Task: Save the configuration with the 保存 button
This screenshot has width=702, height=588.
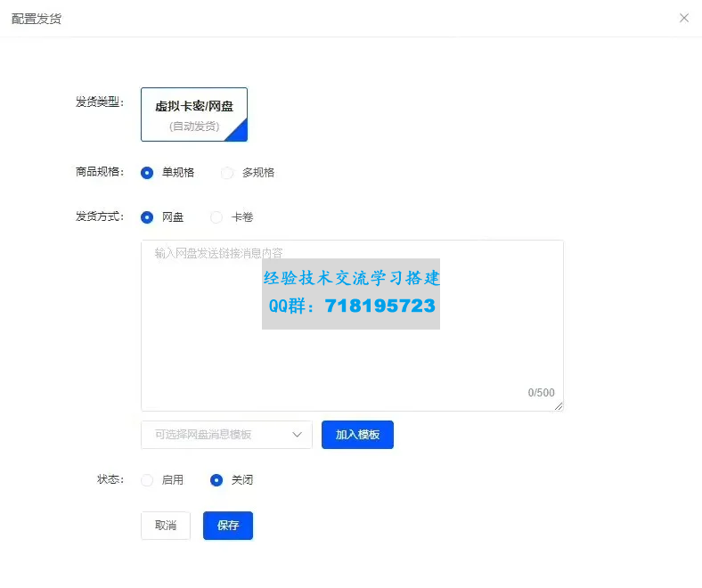Action: click(228, 526)
